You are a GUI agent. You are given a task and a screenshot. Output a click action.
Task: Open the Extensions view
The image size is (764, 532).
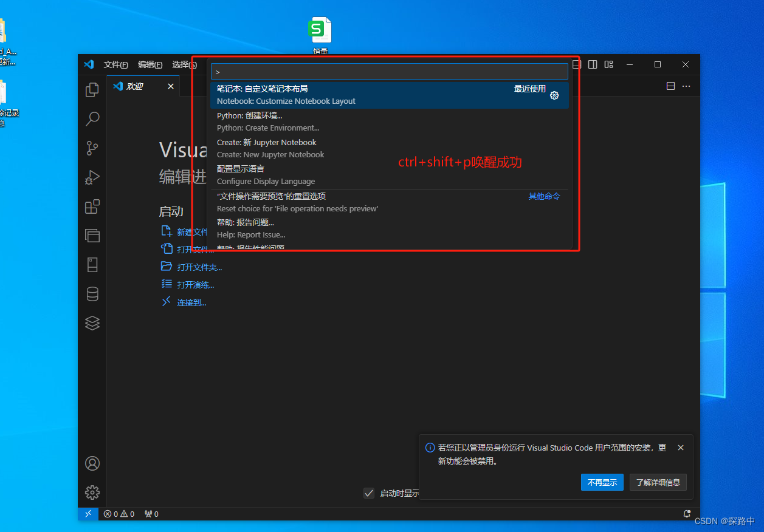point(92,206)
